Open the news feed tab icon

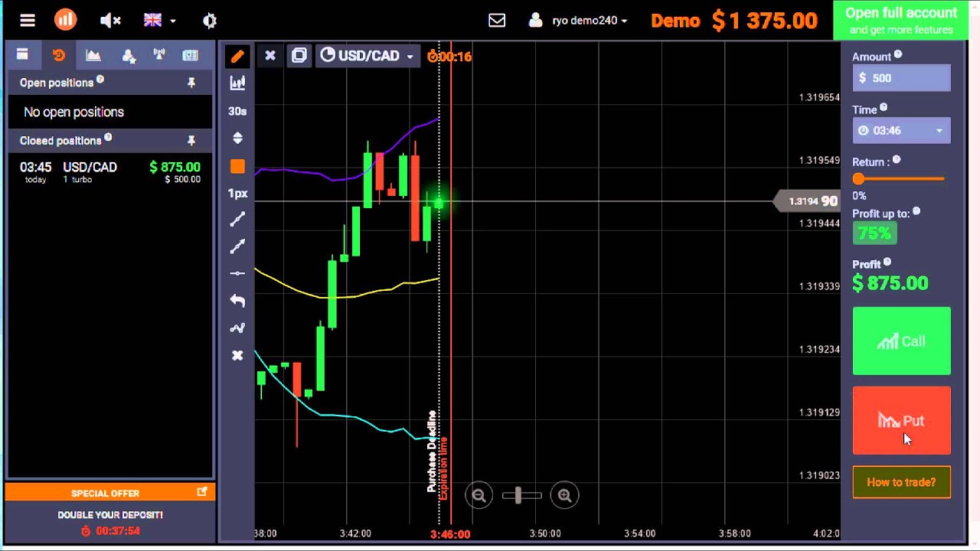[x=190, y=55]
